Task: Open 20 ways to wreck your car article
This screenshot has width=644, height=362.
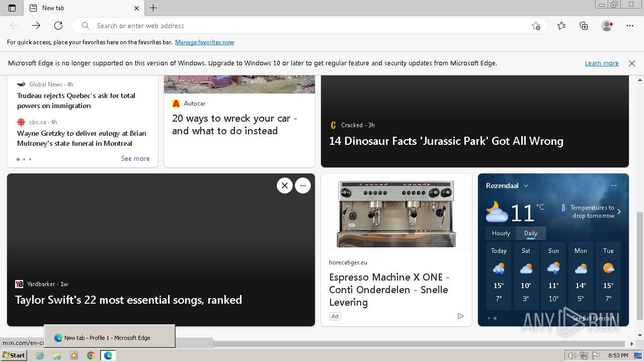Action: pyautogui.click(x=234, y=125)
